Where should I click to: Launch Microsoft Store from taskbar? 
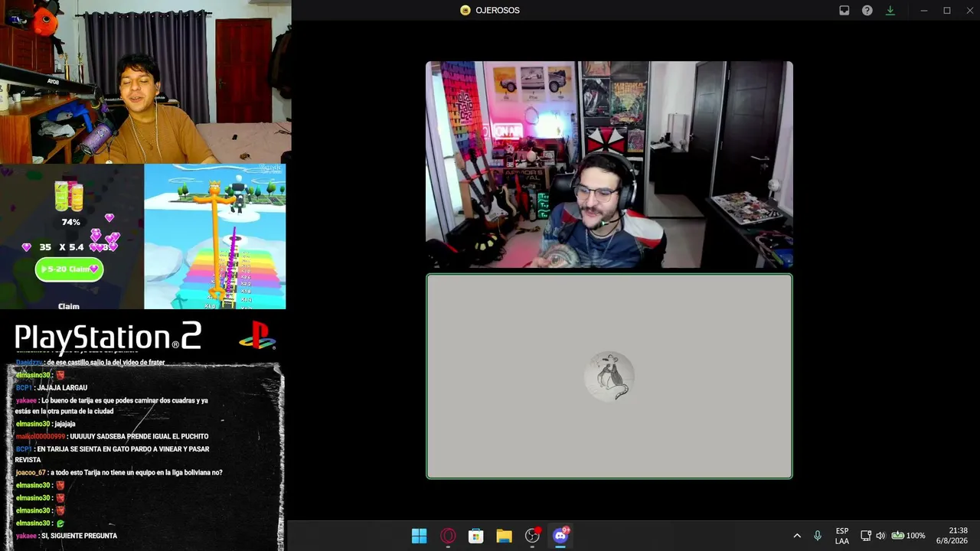tap(475, 536)
